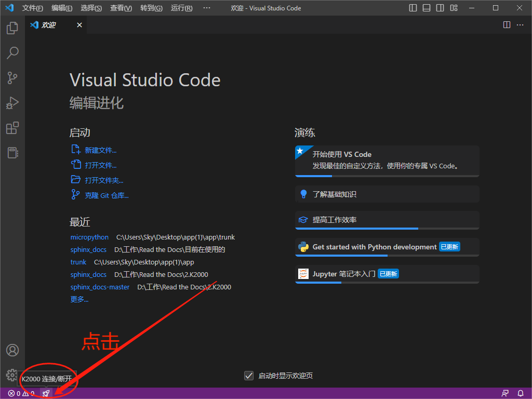Open the notebook-style icon below Extensions
This screenshot has width=532, height=399.
click(x=12, y=153)
